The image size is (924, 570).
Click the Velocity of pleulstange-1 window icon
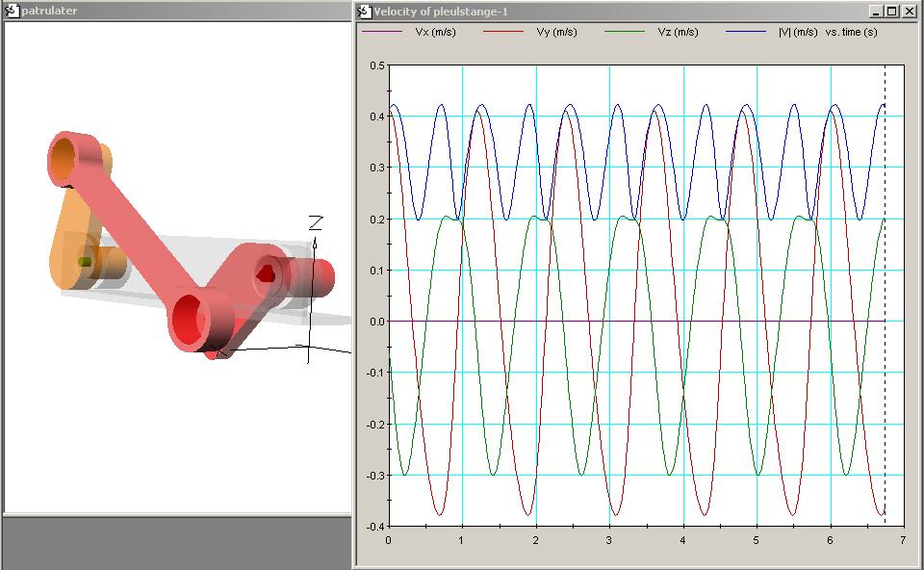[364, 11]
